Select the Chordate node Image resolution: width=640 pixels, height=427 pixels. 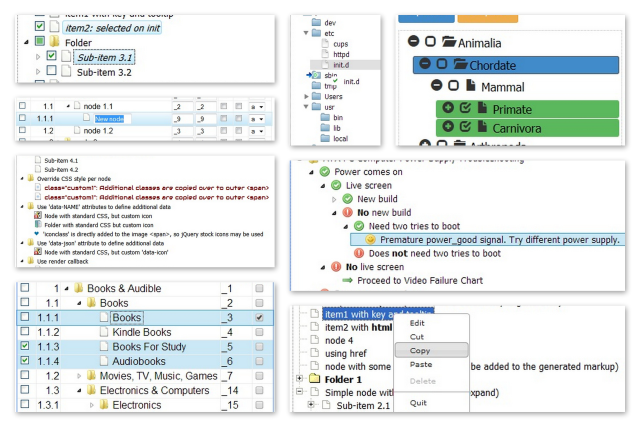(516, 65)
